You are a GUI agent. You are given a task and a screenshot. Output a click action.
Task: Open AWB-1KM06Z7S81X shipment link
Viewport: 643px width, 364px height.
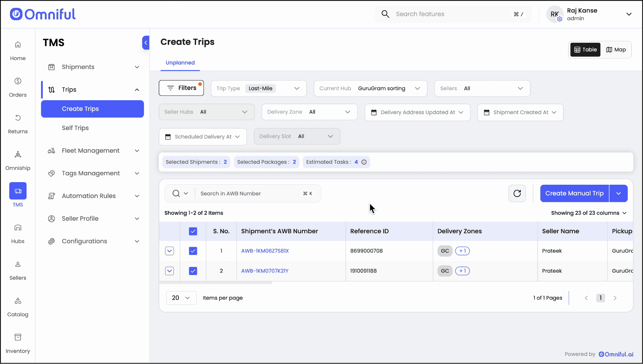pyautogui.click(x=265, y=251)
